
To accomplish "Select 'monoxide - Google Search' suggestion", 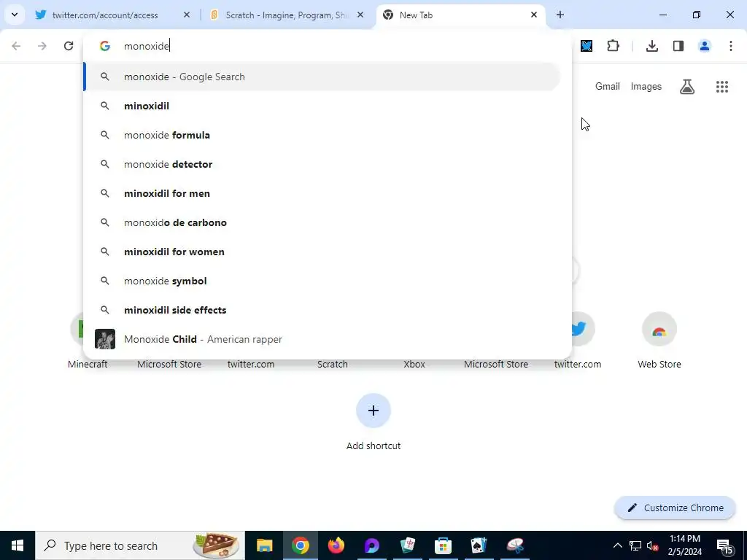I will tap(322, 77).
